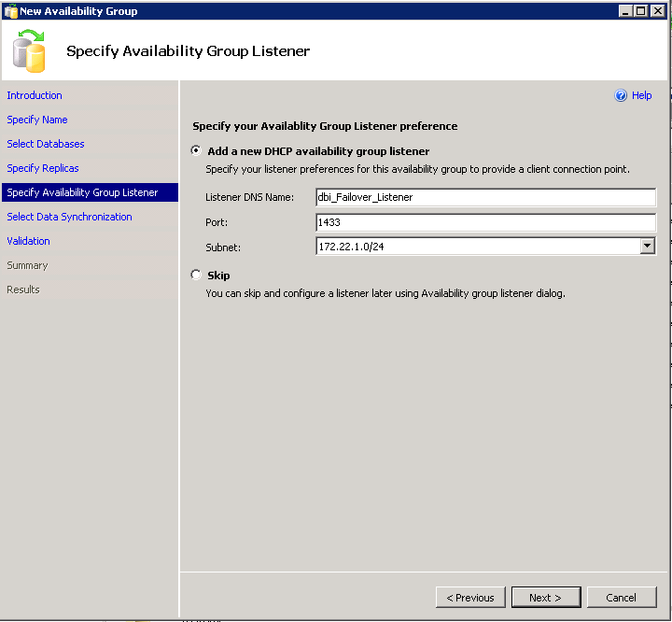Click the Next button
The image size is (672, 622).
[545, 598]
